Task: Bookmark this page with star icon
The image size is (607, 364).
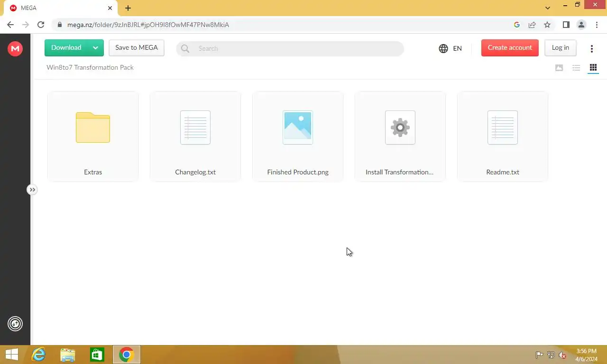Action: pyautogui.click(x=547, y=25)
